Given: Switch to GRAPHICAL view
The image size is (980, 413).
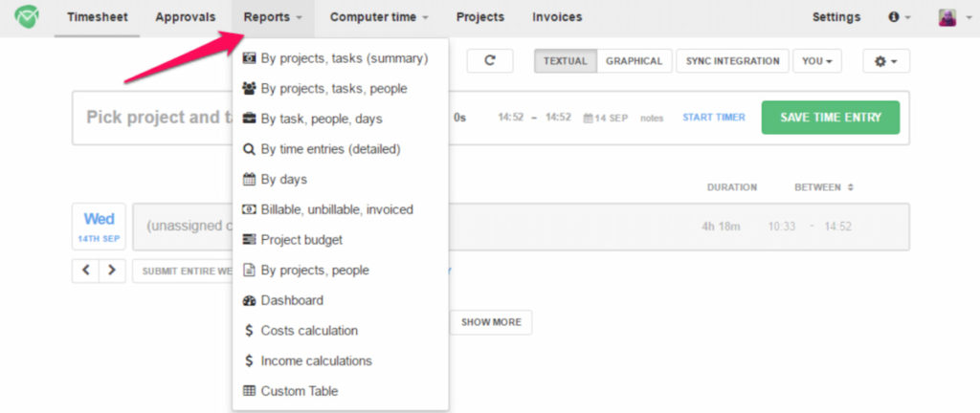Looking at the screenshot, I should pos(634,61).
